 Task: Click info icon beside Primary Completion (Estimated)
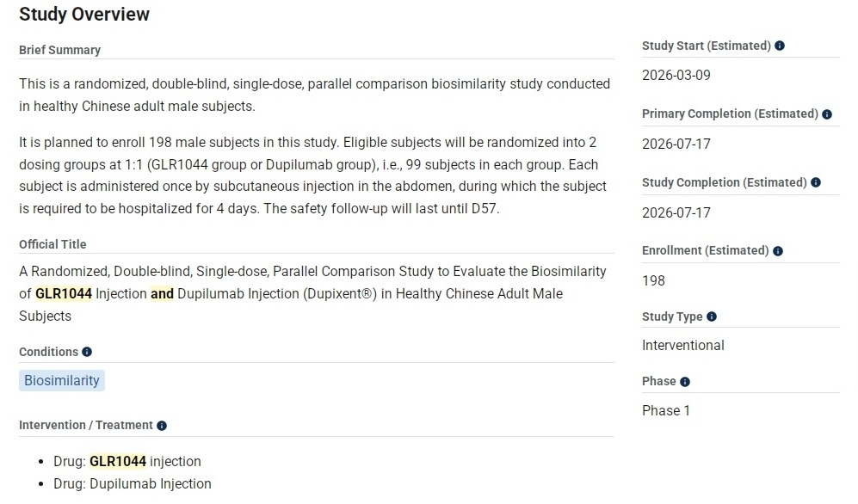[x=827, y=114]
